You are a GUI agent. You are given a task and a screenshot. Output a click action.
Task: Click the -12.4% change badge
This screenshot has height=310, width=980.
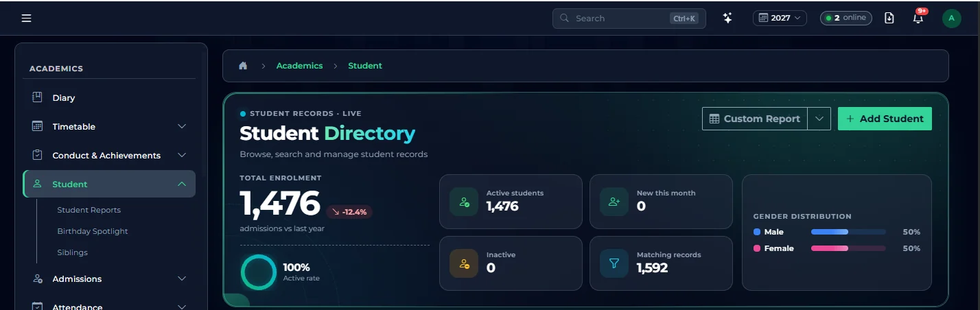(x=349, y=212)
